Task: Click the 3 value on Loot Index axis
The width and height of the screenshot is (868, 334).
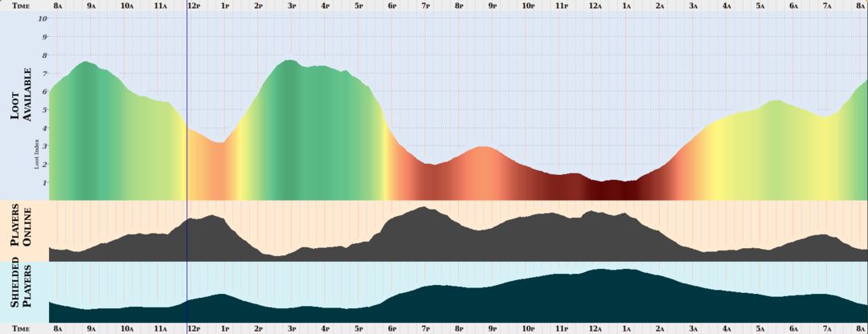Action: 45,146
